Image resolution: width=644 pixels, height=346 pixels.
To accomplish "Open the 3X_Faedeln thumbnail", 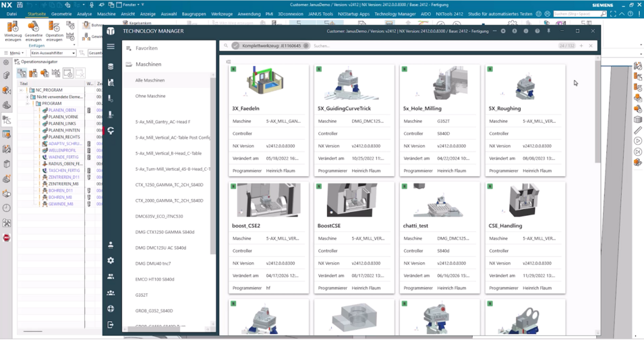I will pos(265,82).
